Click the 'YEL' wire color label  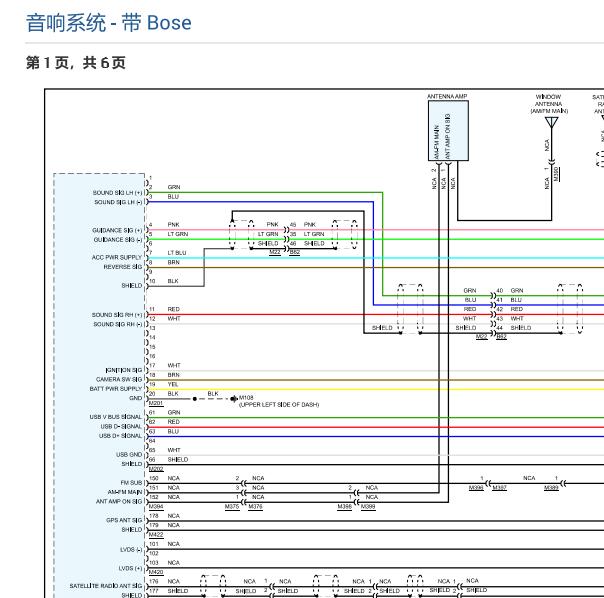pos(173,384)
